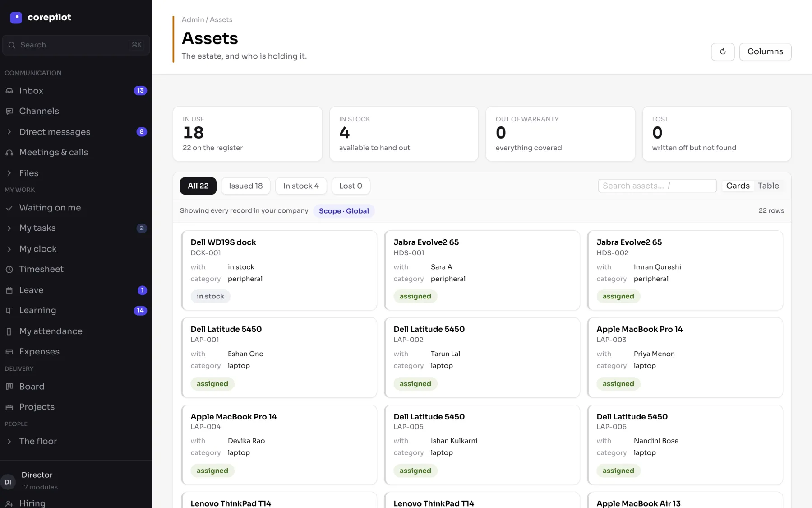Click the Admin breadcrumb link
Screen dimensions: 812x508
coord(193,20)
